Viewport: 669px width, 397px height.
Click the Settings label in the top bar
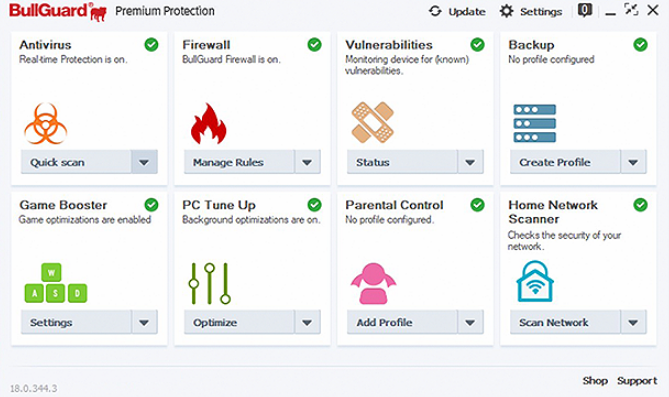(x=541, y=12)
